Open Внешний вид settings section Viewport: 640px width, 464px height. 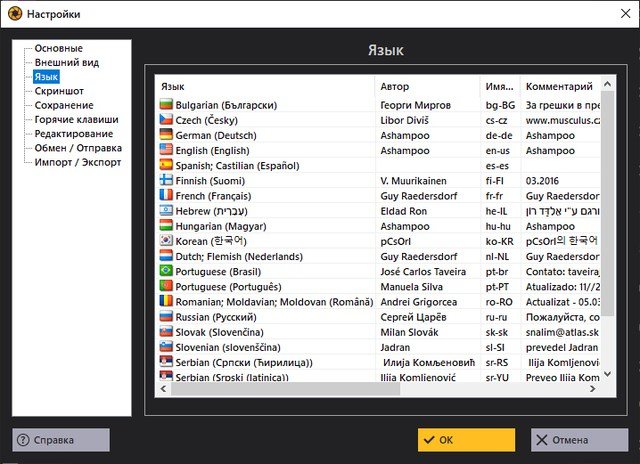coord(67,62)
